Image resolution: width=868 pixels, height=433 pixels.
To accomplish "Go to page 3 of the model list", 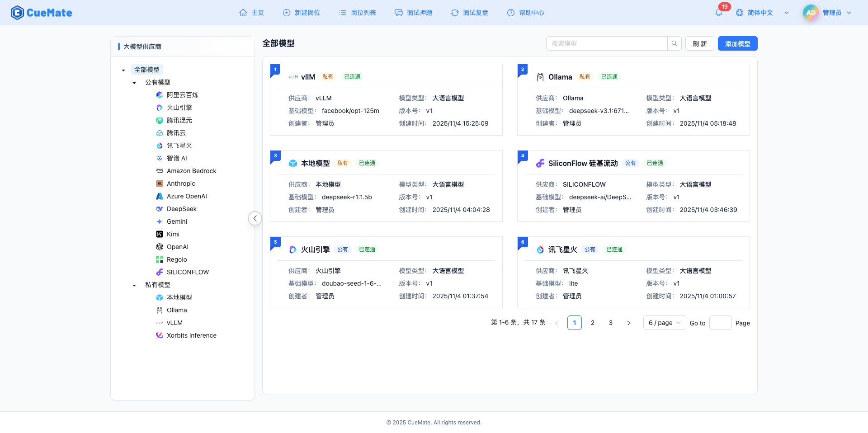I will 610,323.
